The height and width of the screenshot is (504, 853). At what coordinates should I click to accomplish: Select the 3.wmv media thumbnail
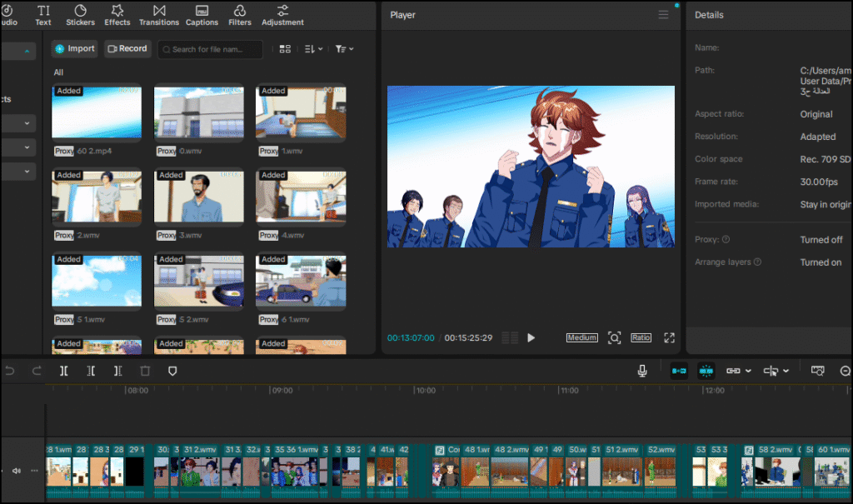pyautogui.click(x=198, y=197)
